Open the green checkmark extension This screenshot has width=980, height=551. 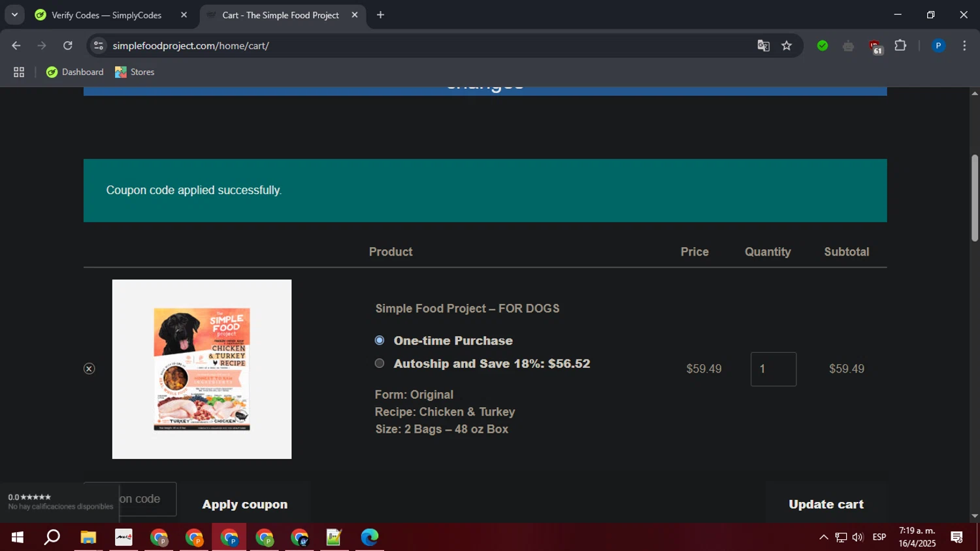click(x=823, y=46)
